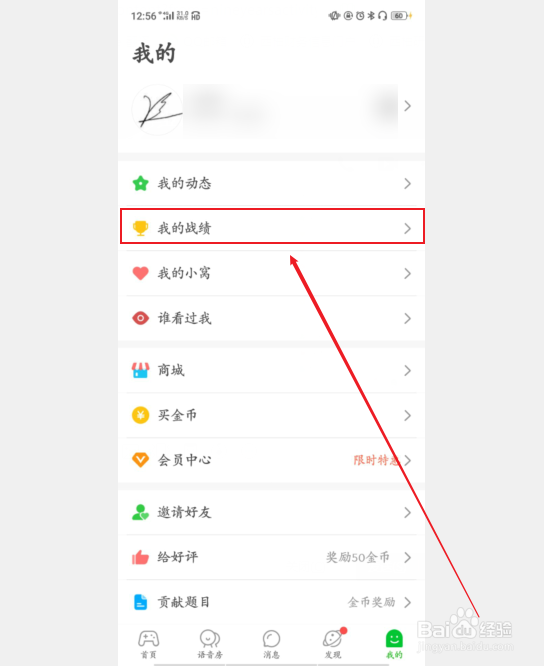
Task: Open the 消息 messages tab
Action: point(271,643)
